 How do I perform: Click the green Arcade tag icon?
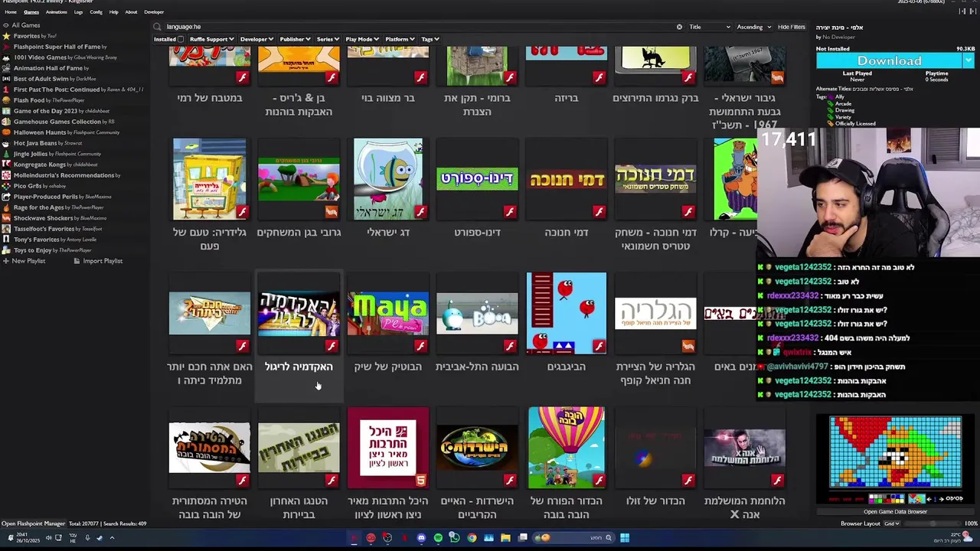(831, 104)
